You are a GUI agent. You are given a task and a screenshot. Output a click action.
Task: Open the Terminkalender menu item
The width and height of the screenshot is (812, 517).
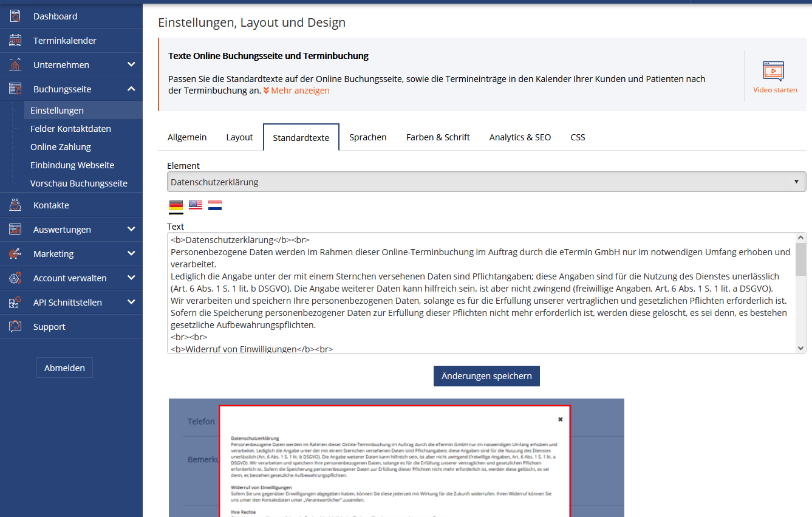tap(71, 41)
